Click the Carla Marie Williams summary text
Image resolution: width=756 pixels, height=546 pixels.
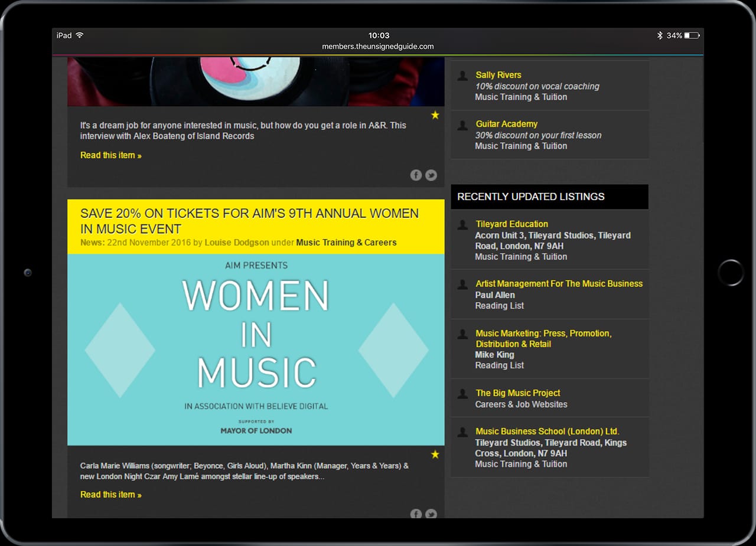(x=245, y=471)
